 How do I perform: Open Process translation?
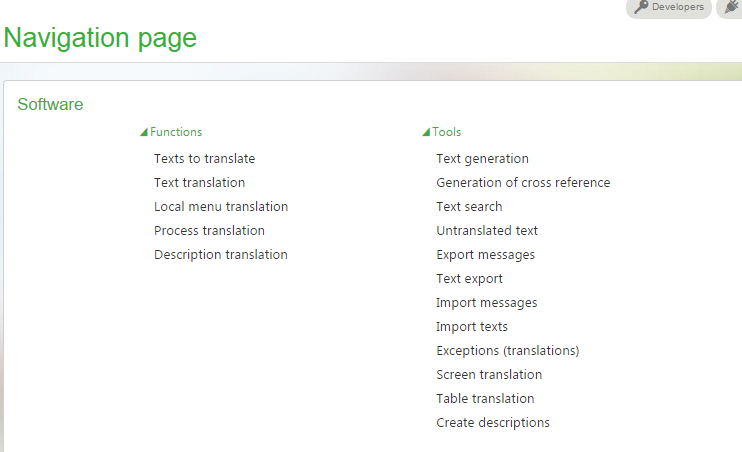click(x=209, y=230)
